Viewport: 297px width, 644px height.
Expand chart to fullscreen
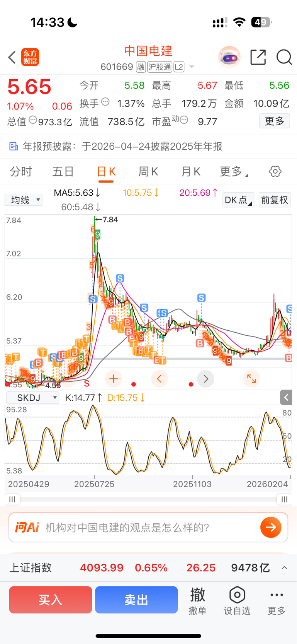(x=251, y=379)
